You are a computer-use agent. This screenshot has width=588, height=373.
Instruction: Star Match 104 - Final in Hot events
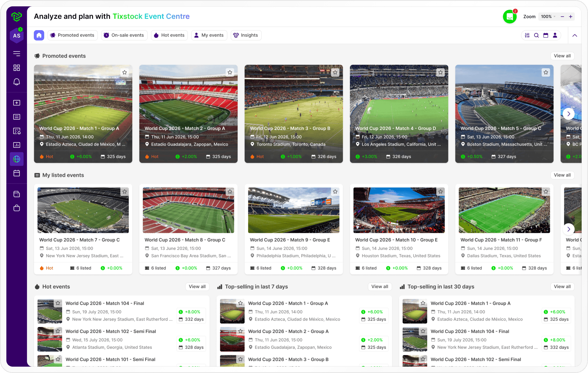click(58, 303)
